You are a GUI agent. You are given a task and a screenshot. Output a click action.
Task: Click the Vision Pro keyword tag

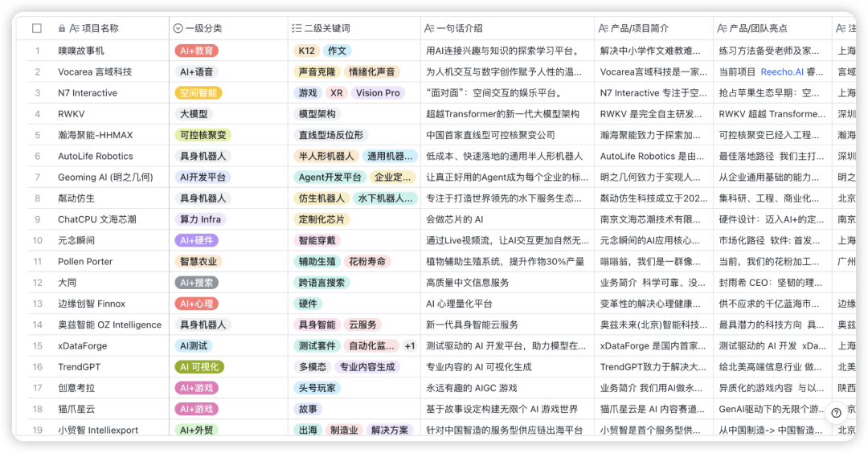(x=378, y=93)
